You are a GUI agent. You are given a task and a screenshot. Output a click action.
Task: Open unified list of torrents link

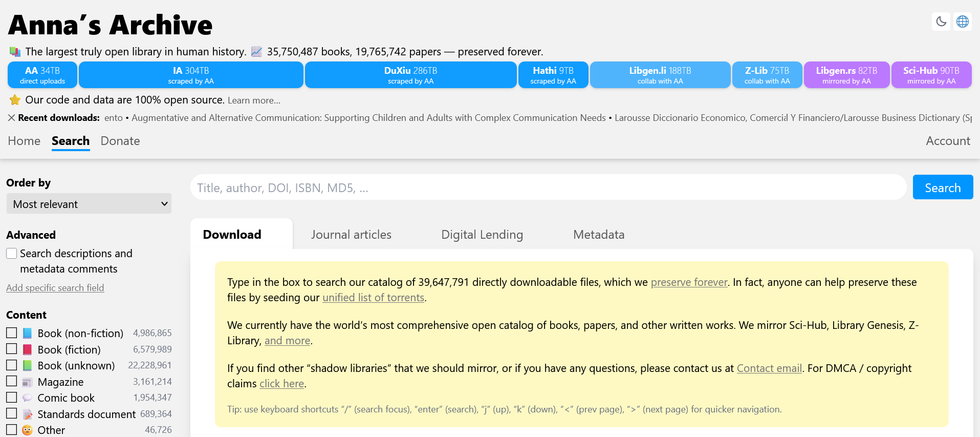tap(373, 298)
